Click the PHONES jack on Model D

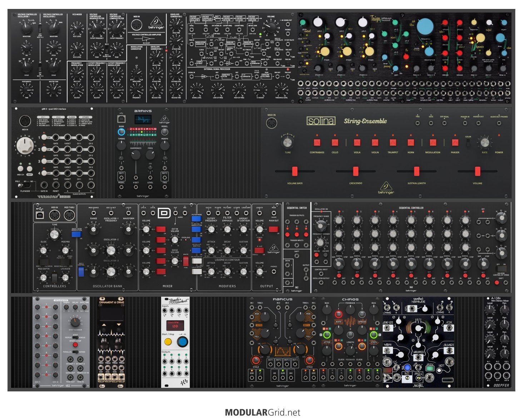point(274,272)
